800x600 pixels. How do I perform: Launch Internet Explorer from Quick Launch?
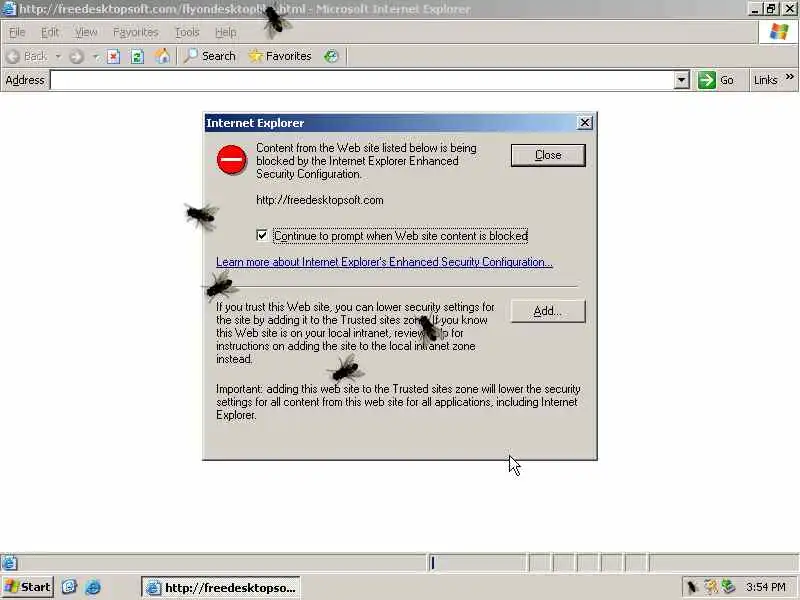[93, 587]
